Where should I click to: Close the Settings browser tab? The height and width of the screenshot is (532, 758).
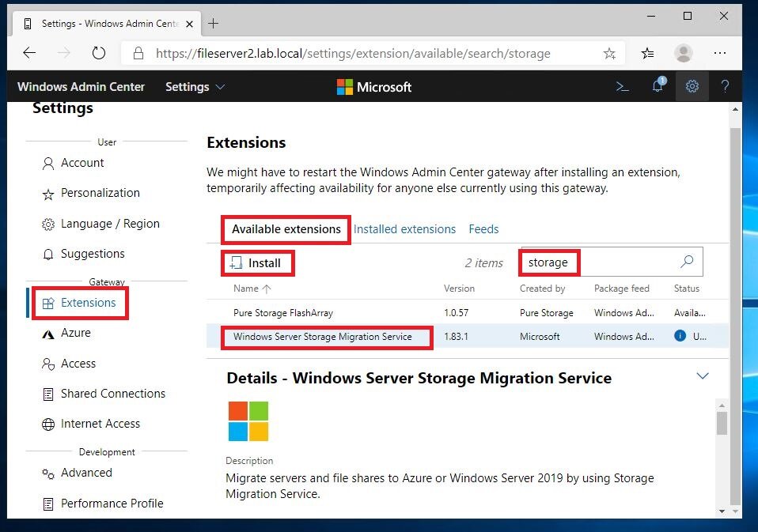pyautogui.click(x=190, y=24)
